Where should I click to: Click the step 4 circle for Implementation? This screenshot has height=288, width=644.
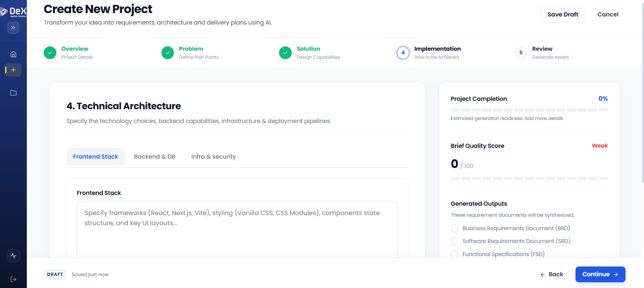coord(403,53)
